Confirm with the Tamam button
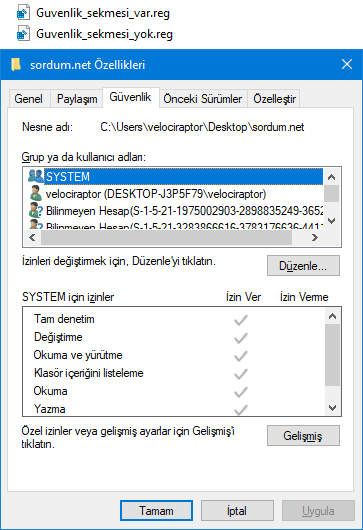The image size is (363, 530). point(156,510)
